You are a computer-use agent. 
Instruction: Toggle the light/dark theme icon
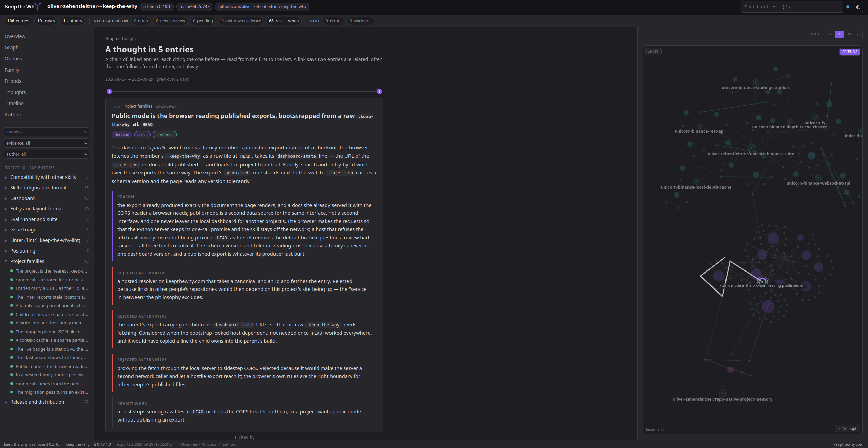coord(858,7)
